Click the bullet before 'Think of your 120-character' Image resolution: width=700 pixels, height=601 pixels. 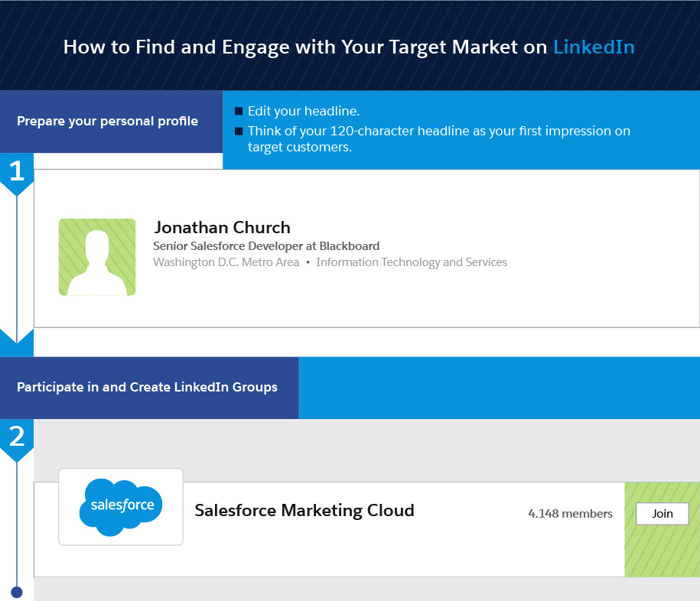click(x=239, y=131)
